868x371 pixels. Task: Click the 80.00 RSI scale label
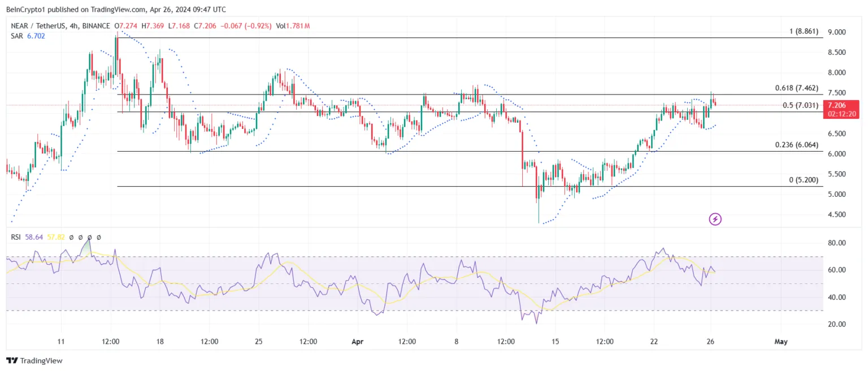835,243
